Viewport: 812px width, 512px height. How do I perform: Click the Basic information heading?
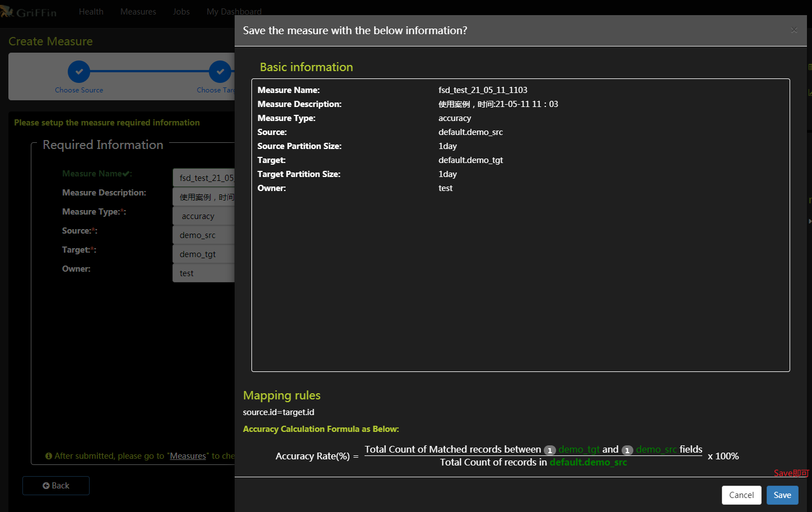[x=306, y=67]
